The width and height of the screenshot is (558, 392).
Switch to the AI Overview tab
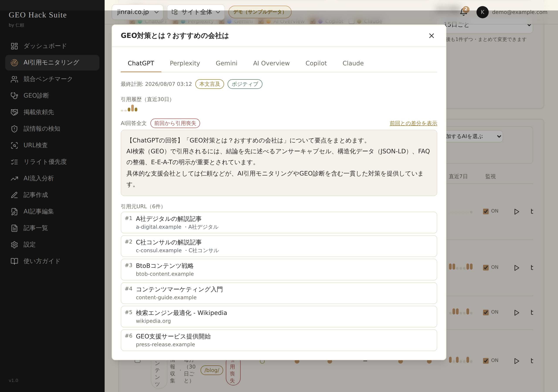(x=271, y=63)
